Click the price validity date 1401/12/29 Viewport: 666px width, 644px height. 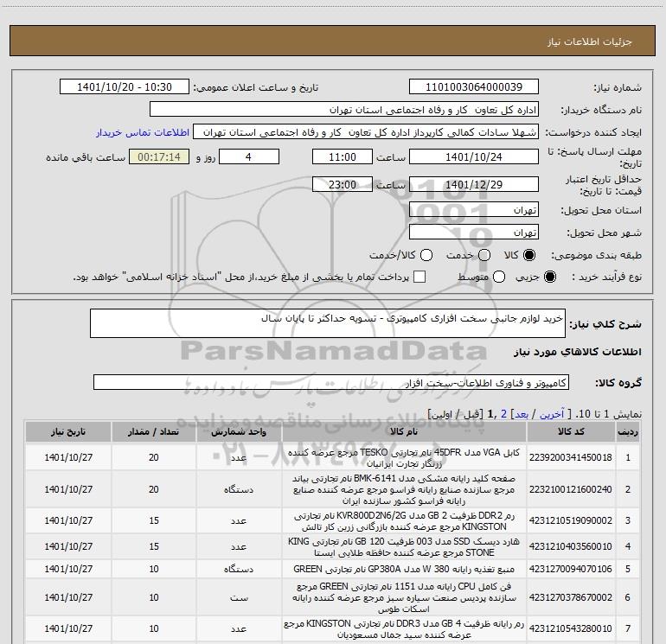[474, 185]
